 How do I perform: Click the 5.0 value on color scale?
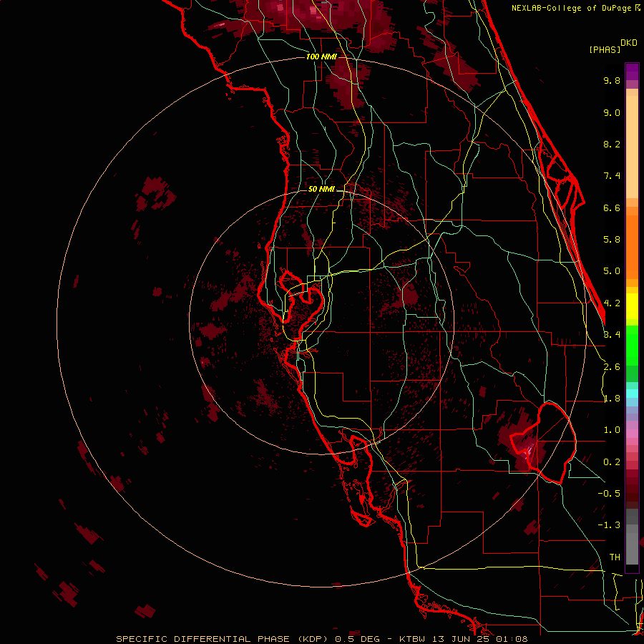click(612, 271)
